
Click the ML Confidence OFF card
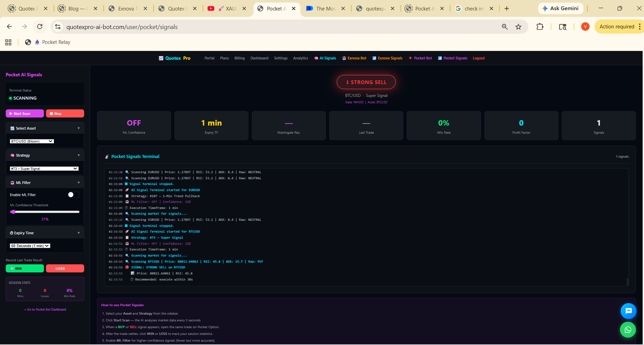tap(134, 126)
